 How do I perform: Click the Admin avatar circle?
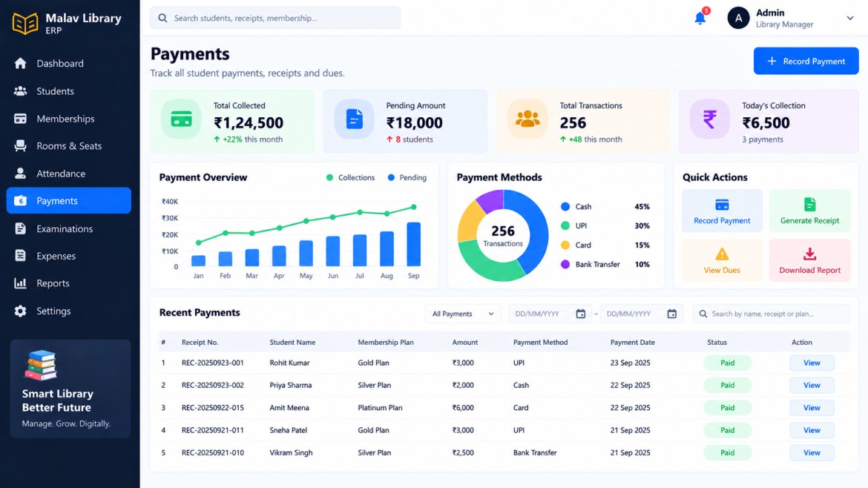[x=738, y=18]
